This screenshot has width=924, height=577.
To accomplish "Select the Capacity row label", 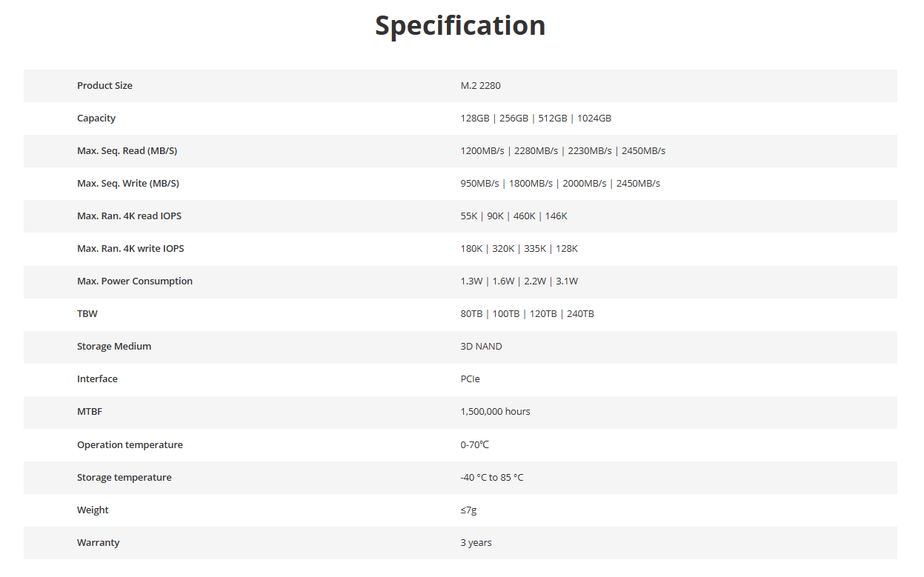I will 96,119.
